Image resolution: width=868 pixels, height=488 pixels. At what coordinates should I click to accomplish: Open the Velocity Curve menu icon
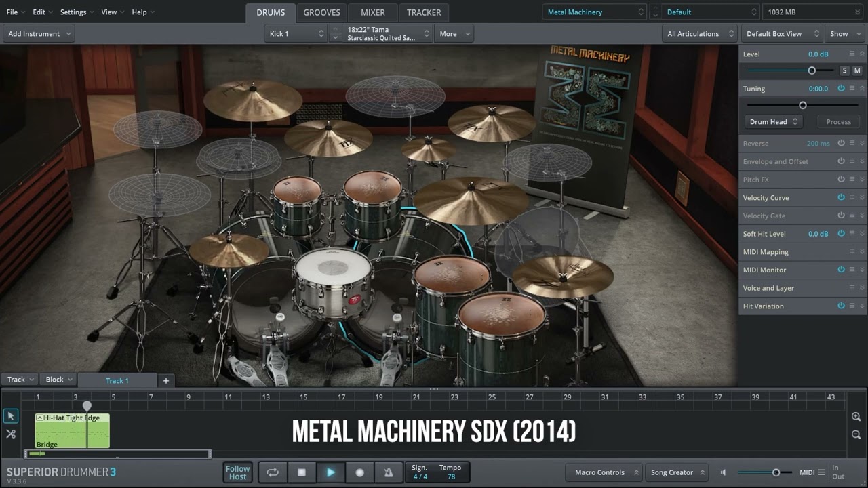[852, 197]
